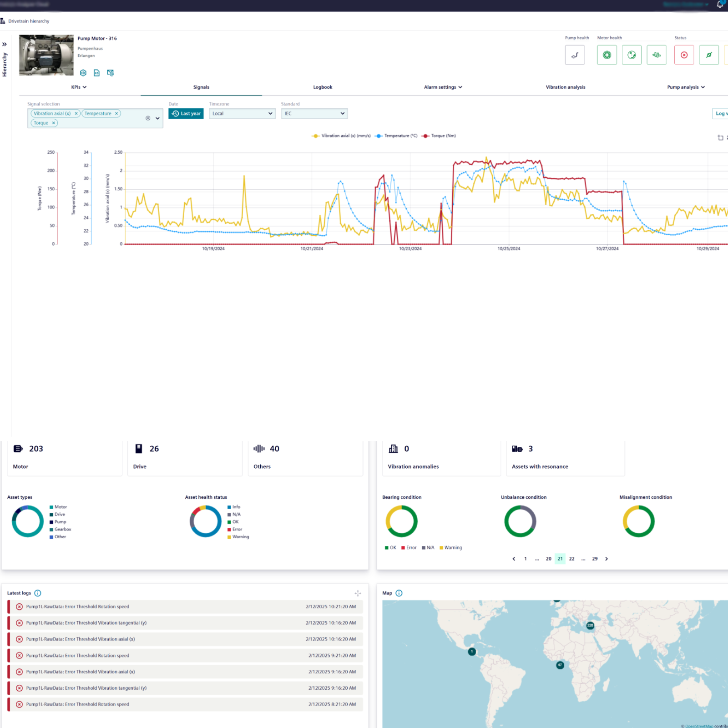
Task: Go to previous page in pagination
Action: 514,559
